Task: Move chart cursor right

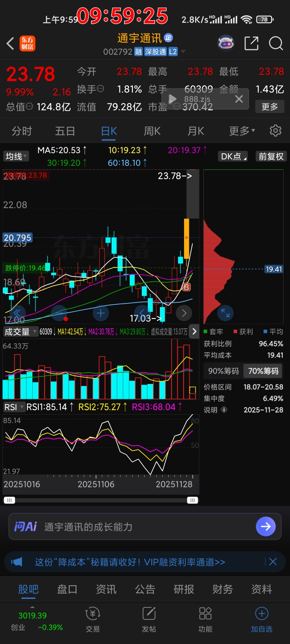Action: (x=184, y=313)
